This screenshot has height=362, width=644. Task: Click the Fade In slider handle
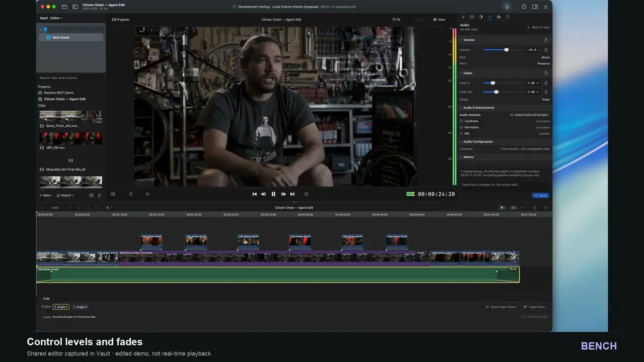click(493, 83)
